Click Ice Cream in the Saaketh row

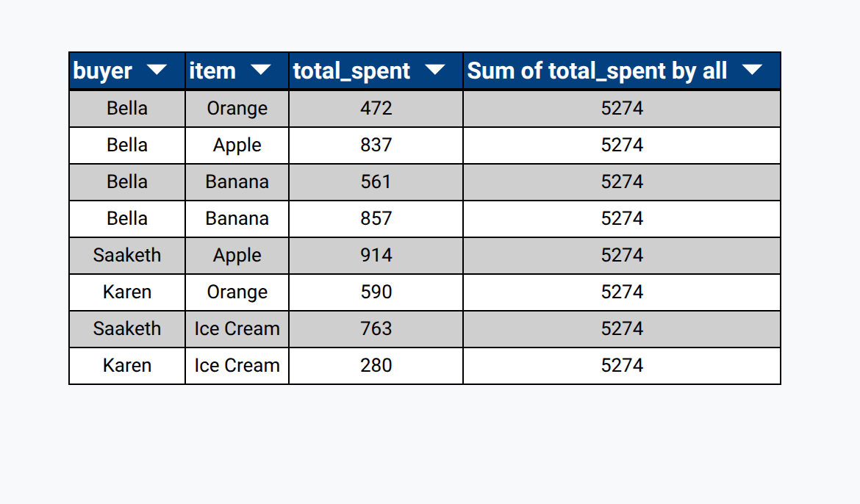[x=237, y=329]
